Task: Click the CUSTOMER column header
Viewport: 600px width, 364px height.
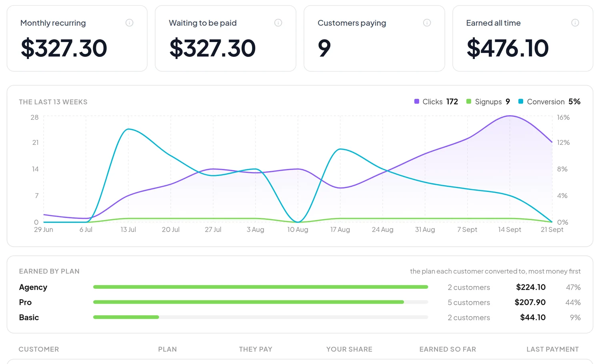Action: (x=39, y=349)
